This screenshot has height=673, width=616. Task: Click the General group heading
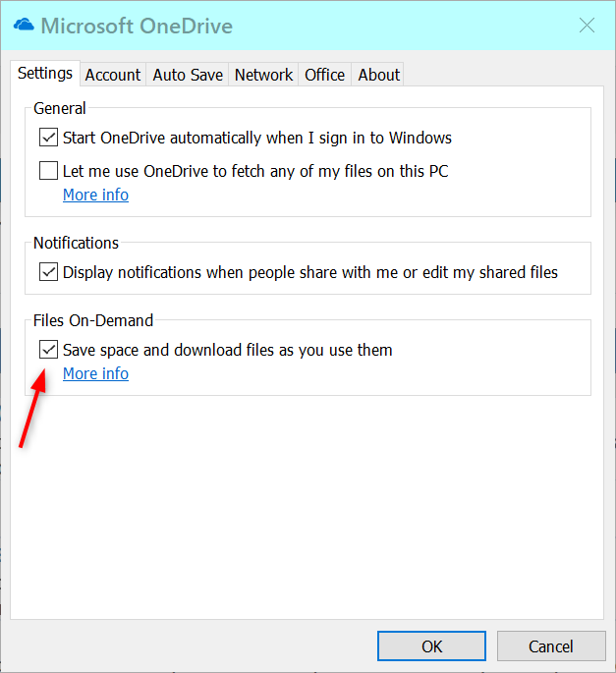click(60, 108)
